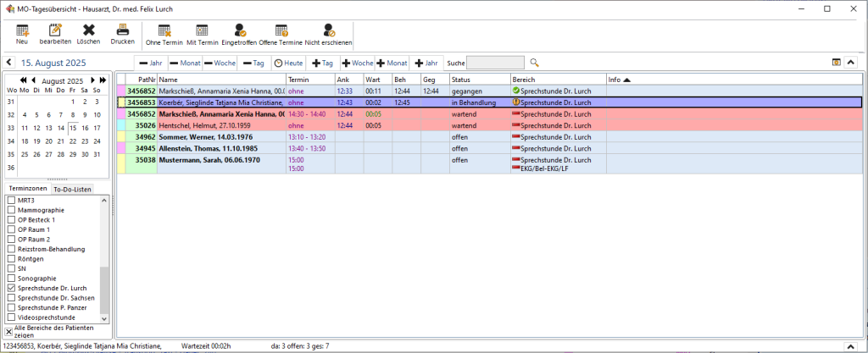Viewport: 868px width, 353px height.
Task: Click the search magnifier icon
Action: pos(534,63)
